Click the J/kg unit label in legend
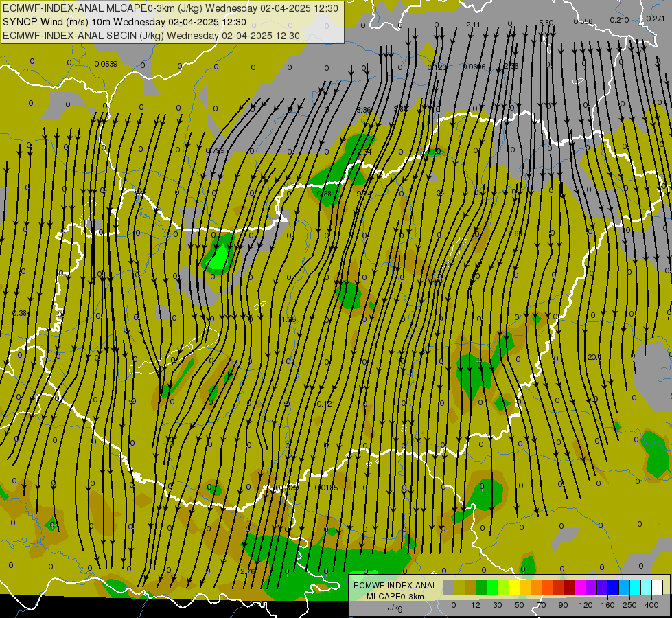Viewport: 672px width, 618px height. click(395, 608)
